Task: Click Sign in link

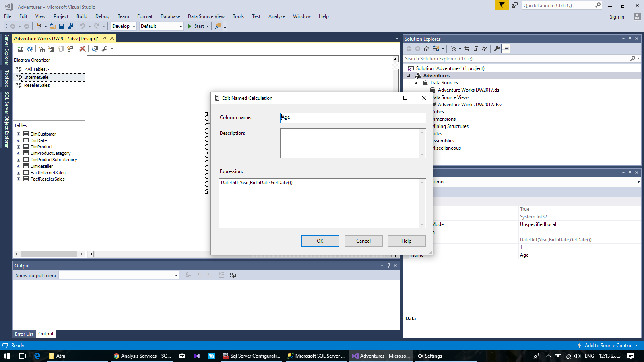Action: coord(617,16)
